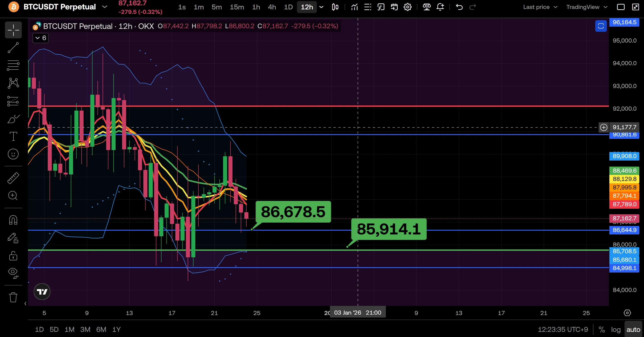The height and width of the screenshot is (337, 644).
Task: Open the indicators chart icon
Action: 354,7
